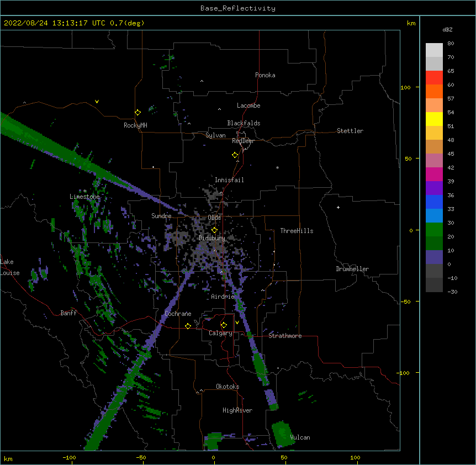
Task: Pick the gray 65–70 dBZ swatch
Action: click(x=434, y=64)
